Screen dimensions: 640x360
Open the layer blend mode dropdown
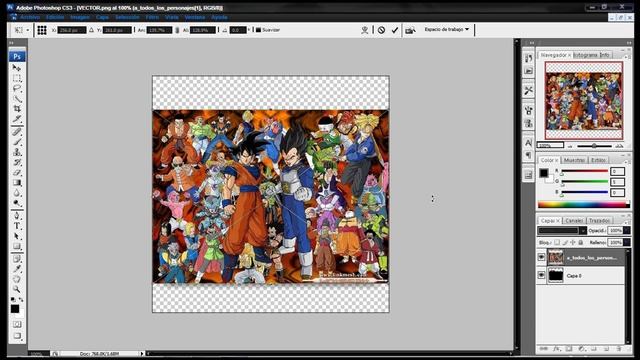point(562,231)
